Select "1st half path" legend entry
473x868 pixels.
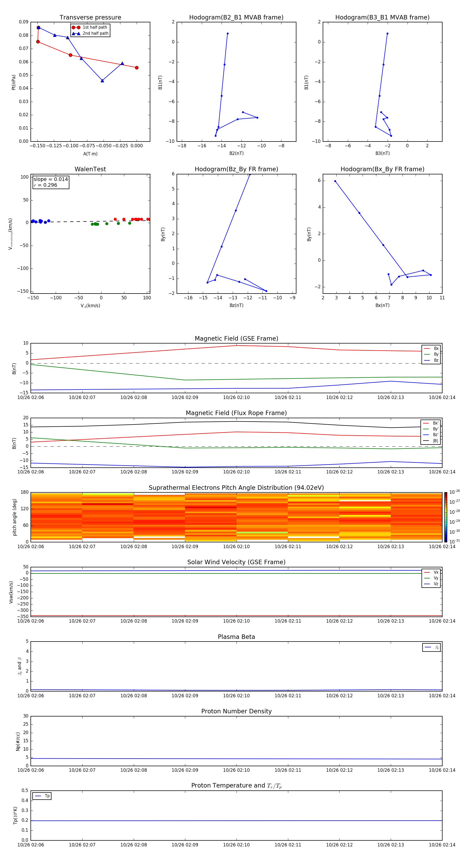[x=90, y=27]
